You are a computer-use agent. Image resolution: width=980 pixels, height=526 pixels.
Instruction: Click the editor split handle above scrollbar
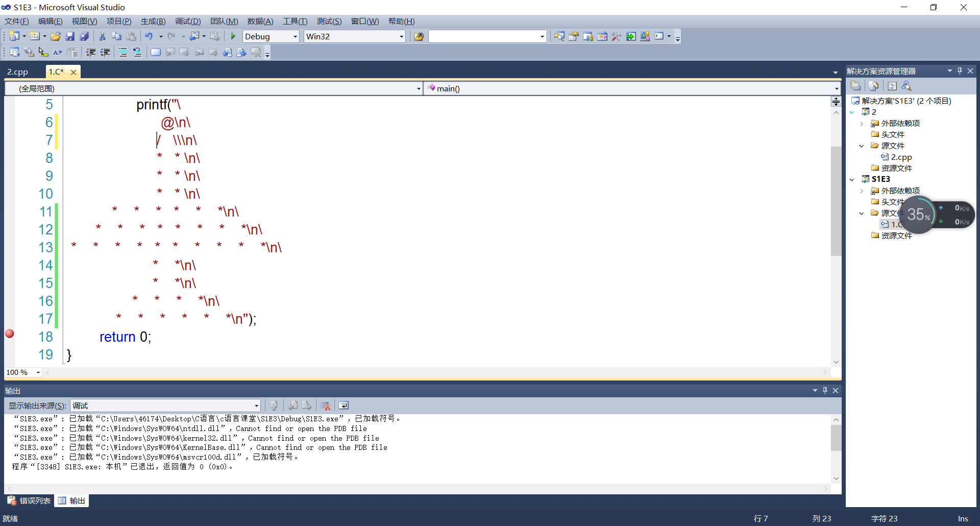(x=836, y=102)
